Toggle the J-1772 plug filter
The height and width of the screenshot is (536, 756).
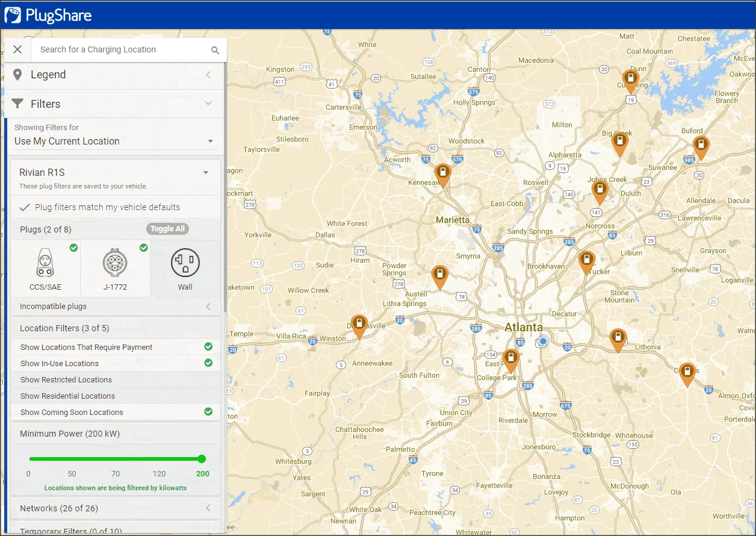(115, 269)
